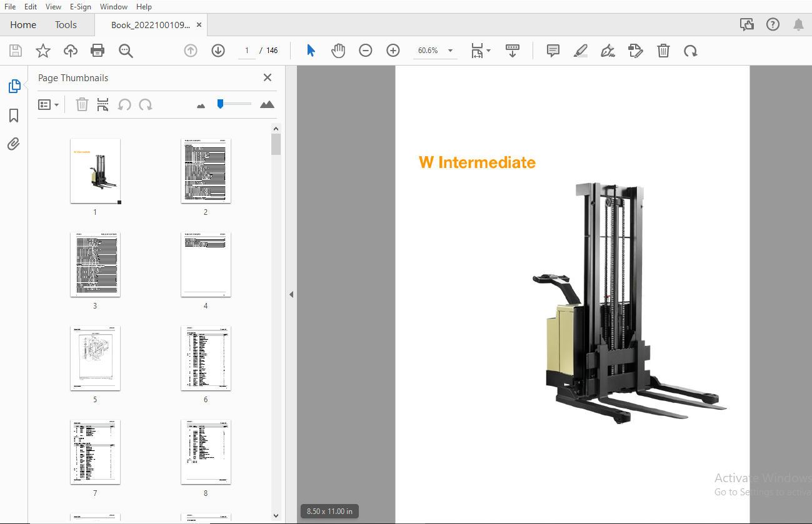Click the thumbnails scrollbar handle
This screenshot has height=524, width=812.
276,144
